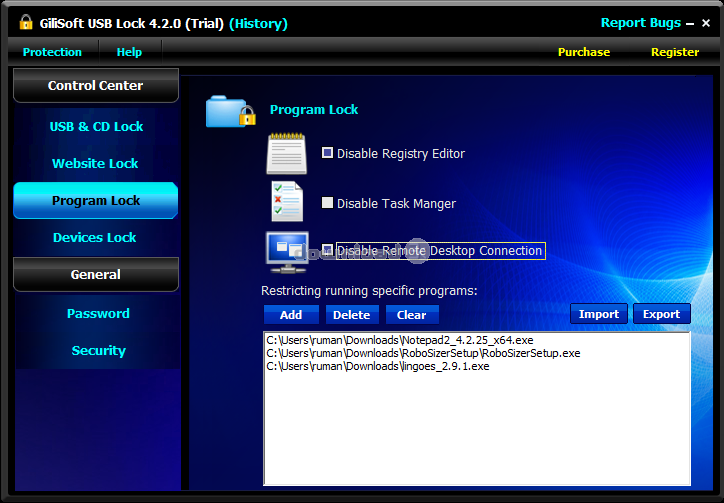Click the Add button

coord(291,315)
